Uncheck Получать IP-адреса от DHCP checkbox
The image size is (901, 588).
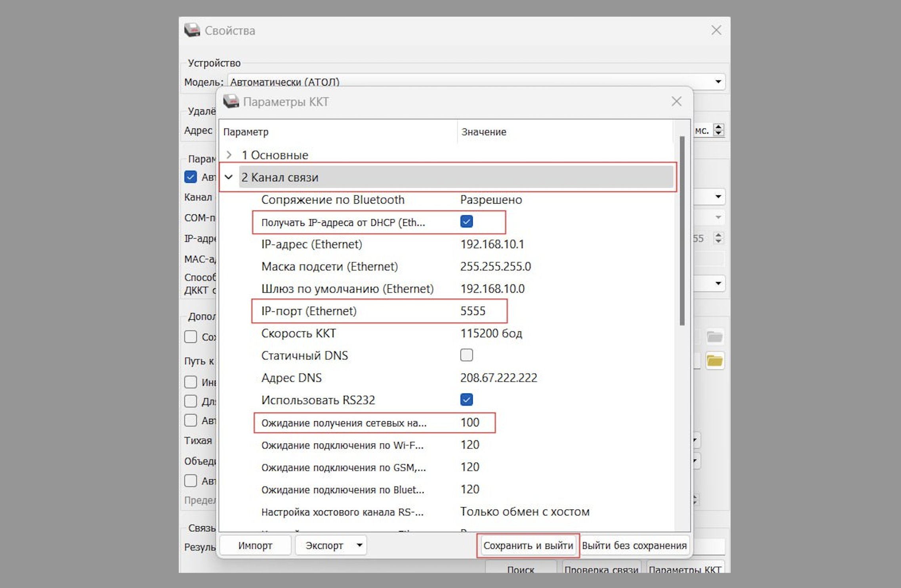click(x=466, y=221)
